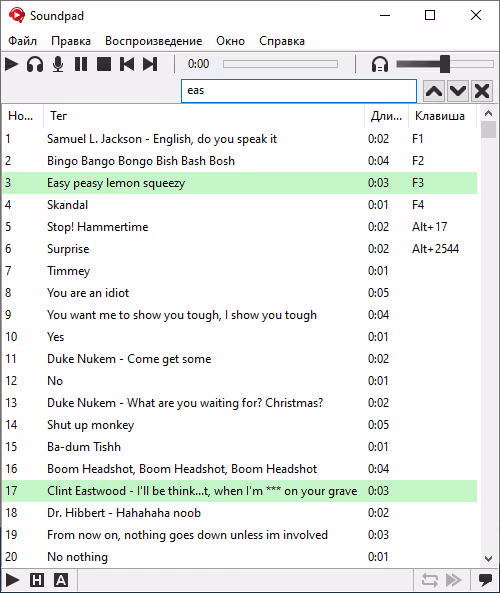The width and height of the screenshot is (500, 593).
Task: Click the headset icon beside volume slider
Action: 380,64
